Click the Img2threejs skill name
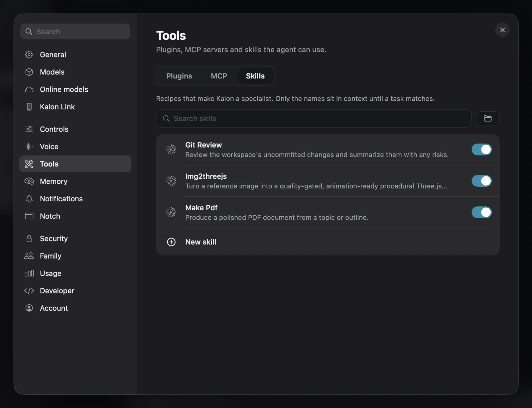Screen dimensions: 532x408 [206, 176]
